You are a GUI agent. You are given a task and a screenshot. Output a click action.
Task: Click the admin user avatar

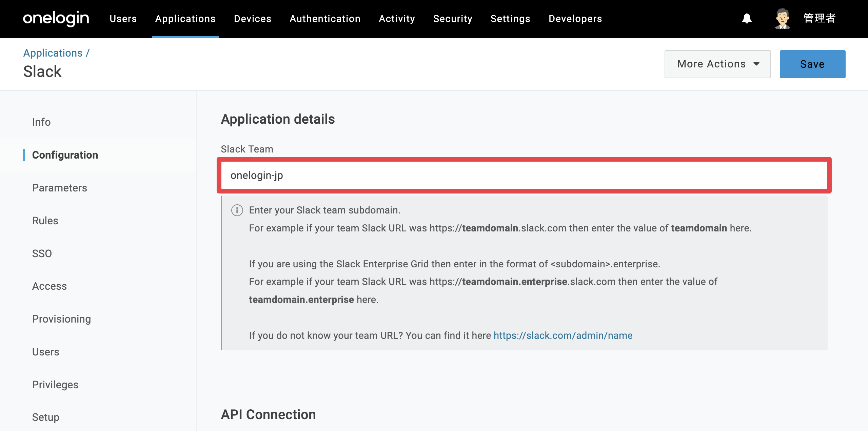[783, 19]
